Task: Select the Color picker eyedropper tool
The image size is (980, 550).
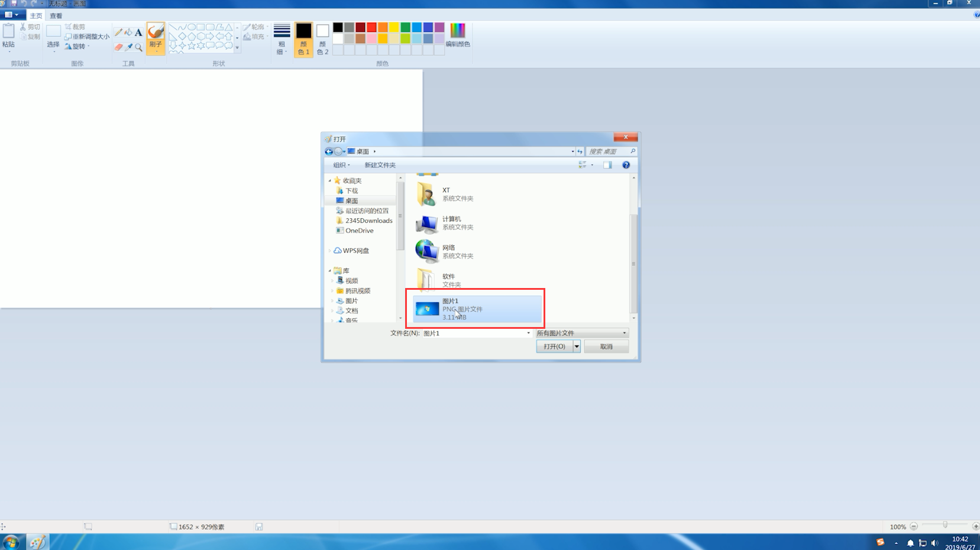Action: (x=128, y=47)
